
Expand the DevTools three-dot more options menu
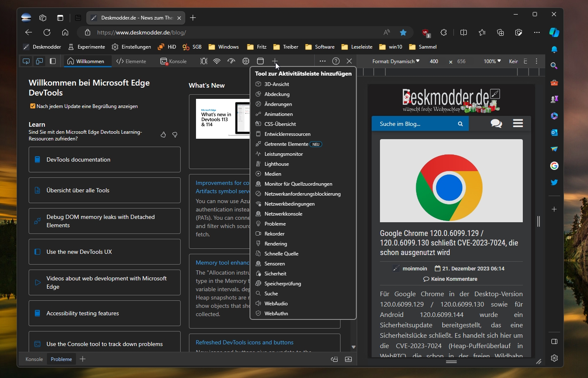[x=323, y=61]
